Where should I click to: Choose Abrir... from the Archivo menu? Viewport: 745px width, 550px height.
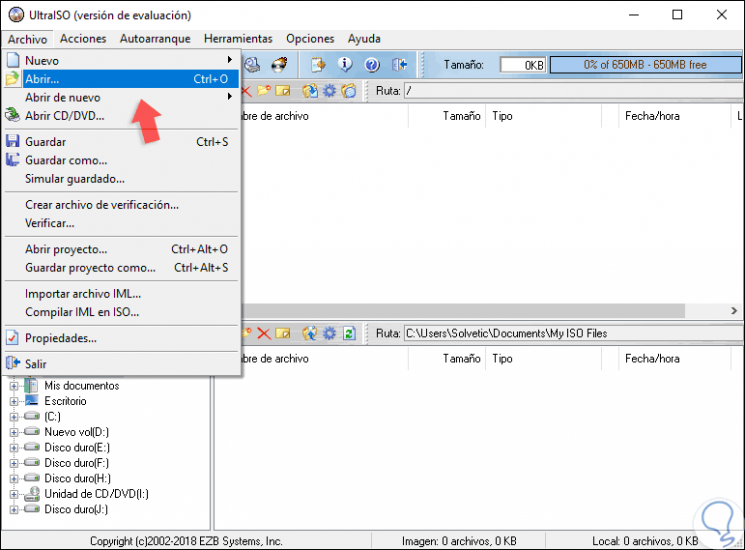pyautogui.click(x=122, y=79)
